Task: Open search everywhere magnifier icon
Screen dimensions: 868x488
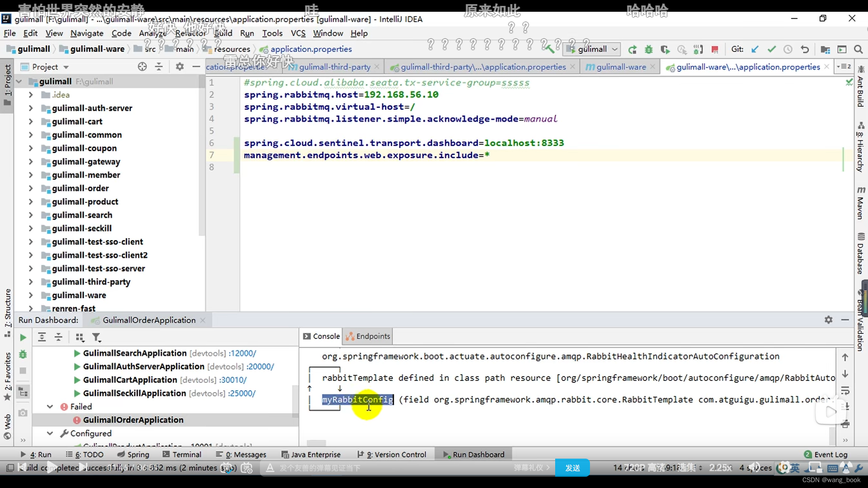Action: click(858, 49)
